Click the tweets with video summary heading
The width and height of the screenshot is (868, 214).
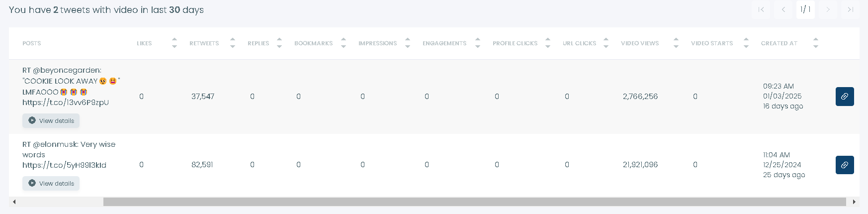click(106, 10)
